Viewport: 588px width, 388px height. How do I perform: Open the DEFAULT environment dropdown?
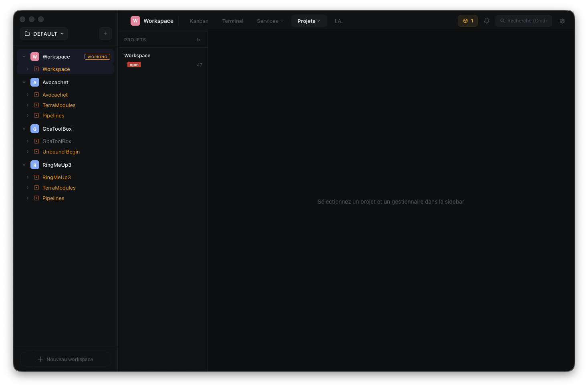44,34
